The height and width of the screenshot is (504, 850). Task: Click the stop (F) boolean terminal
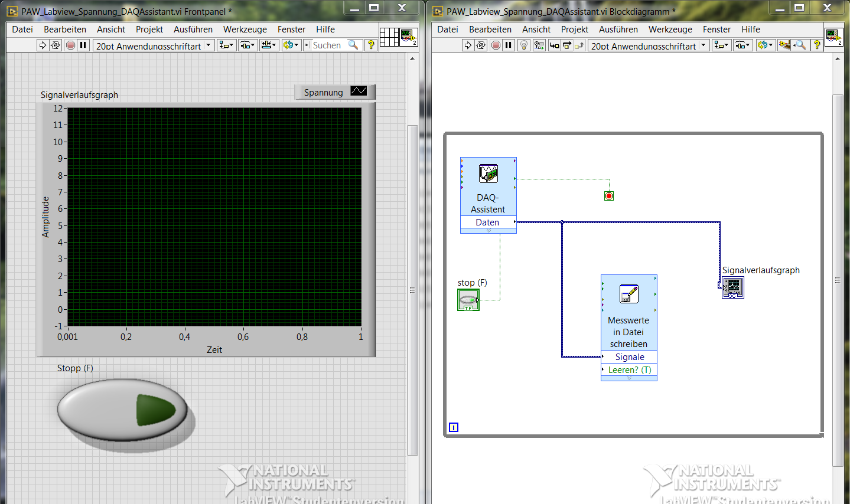coord(468,300)
